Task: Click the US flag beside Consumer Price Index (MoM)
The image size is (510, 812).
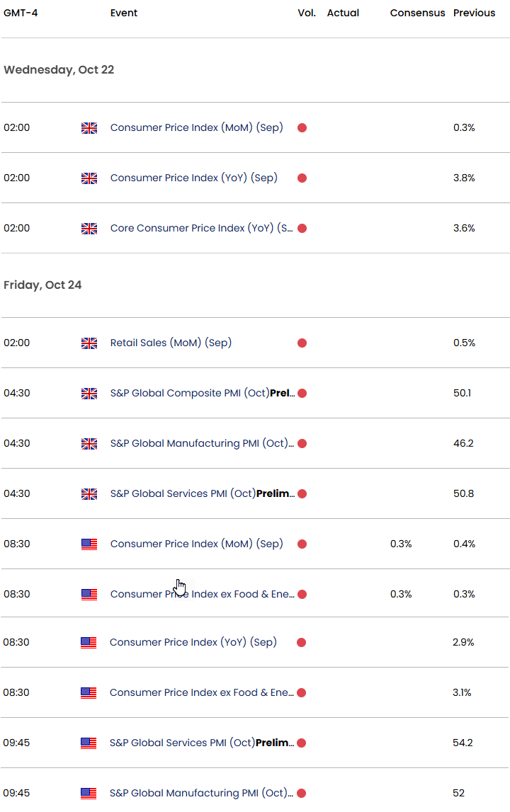Action: tap(89, 544)
